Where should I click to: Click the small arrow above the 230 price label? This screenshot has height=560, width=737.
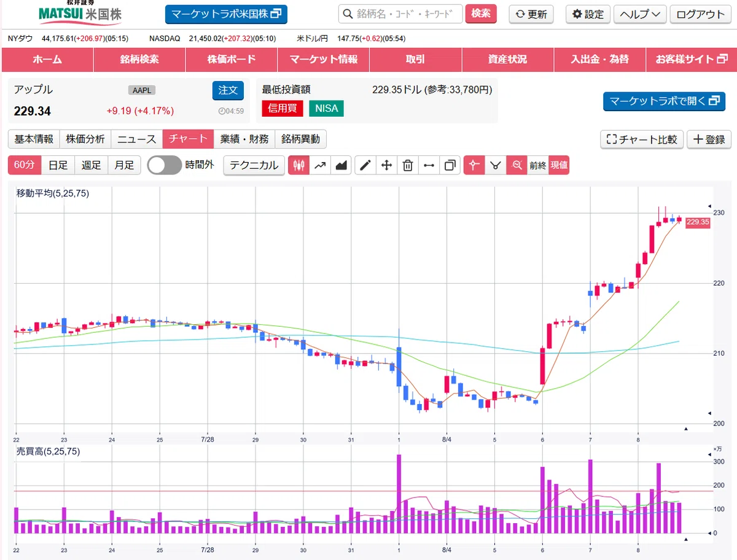pyautogui.click(x=709, y=206)
